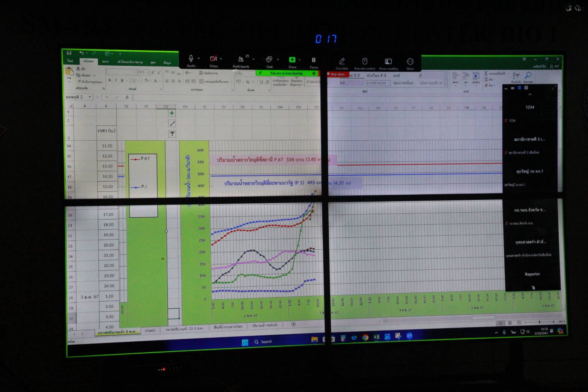The width and height of the screenshot is (588, 392).
Task: Click the Windows Start button
Action: tap(245, 342)
